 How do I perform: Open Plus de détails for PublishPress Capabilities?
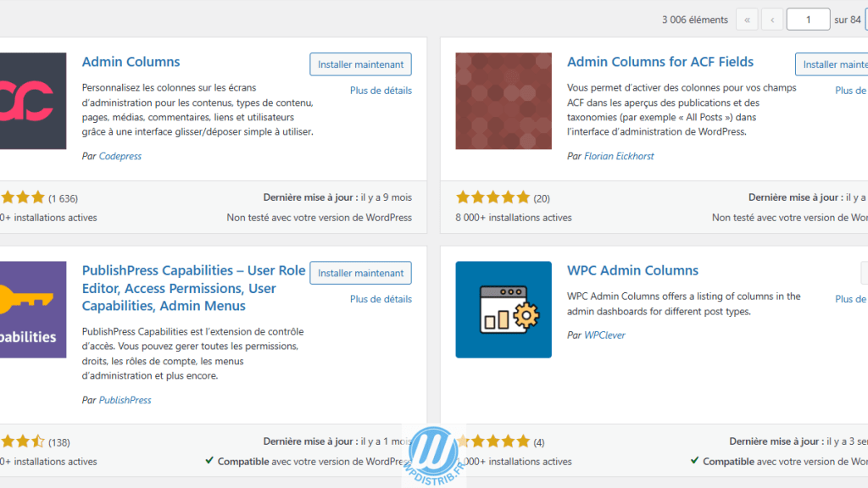point(381,299)
